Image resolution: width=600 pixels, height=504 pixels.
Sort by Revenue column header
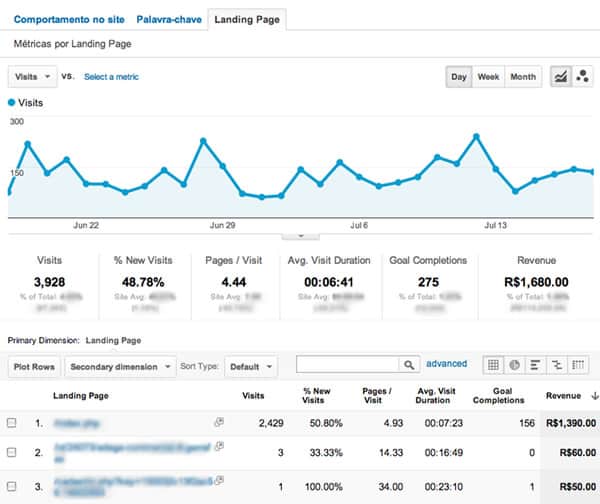pos(563,396)
